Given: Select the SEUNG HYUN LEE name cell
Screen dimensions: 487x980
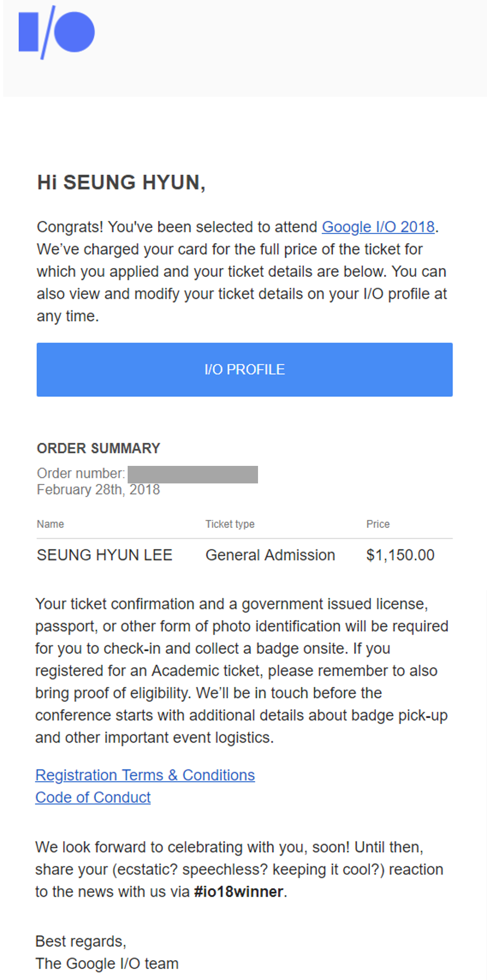Looking at the screenshot, I should [105, 555].
